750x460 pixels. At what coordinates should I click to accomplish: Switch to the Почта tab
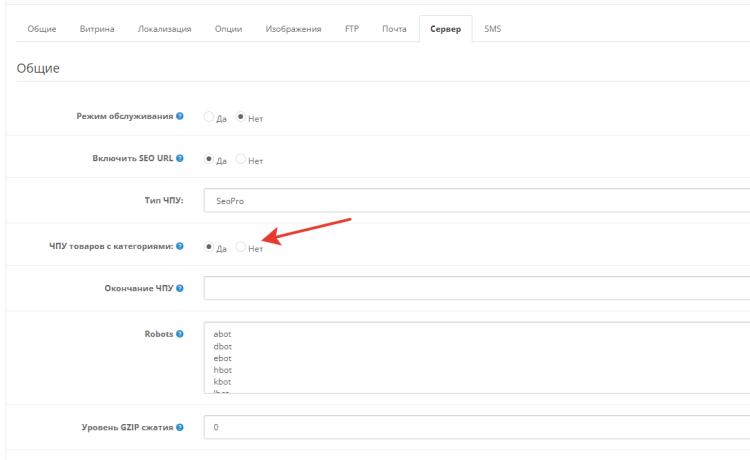[394, 29]
